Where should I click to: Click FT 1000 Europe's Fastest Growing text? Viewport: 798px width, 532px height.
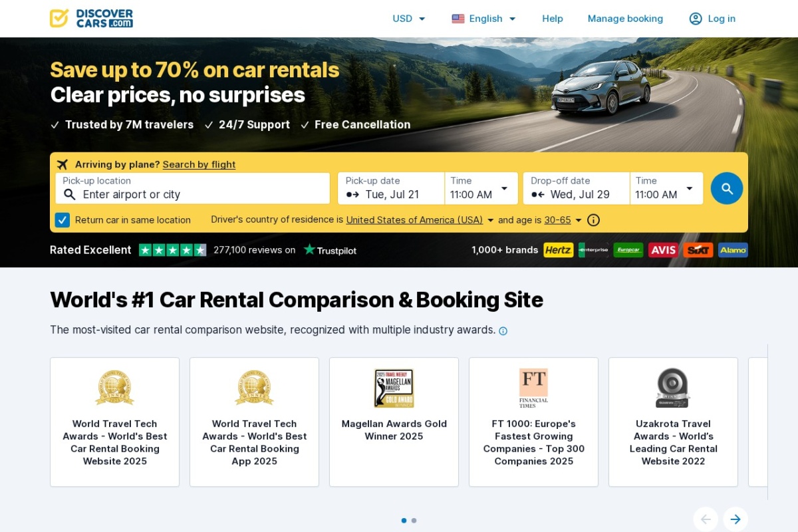[533, 442]
